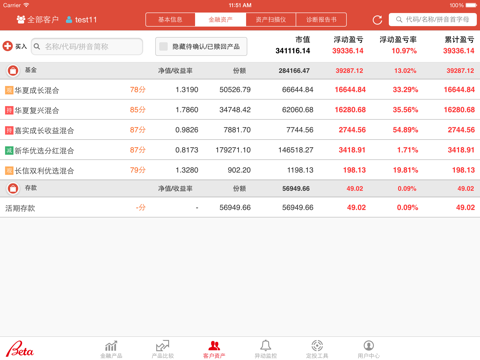Viewport: 480px width, 360px height.
Task: Tap deposit section subtotal 0.09% rate
Action: tap(407, 189)
